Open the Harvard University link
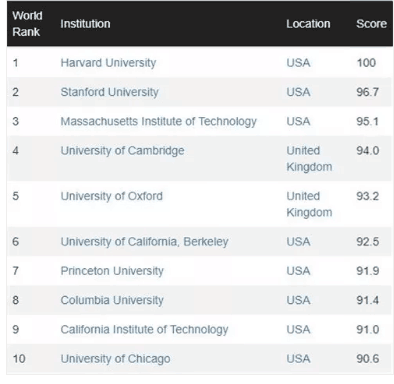 [108, 63]
